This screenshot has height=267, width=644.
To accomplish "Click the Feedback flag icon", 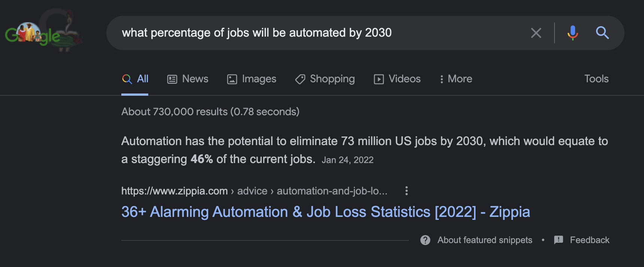I will 558,240.
